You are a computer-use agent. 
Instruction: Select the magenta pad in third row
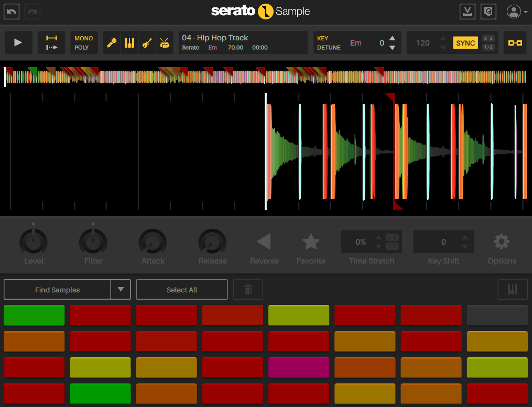pos(299,367)
